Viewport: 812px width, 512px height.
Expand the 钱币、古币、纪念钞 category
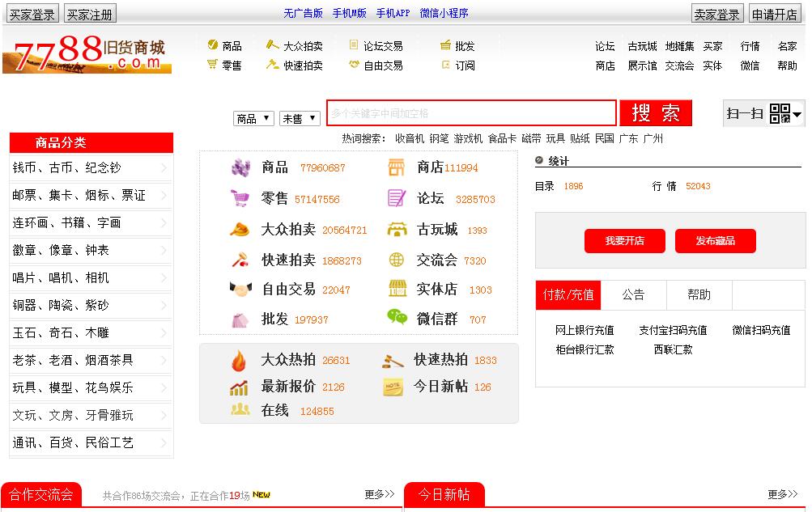91,168
